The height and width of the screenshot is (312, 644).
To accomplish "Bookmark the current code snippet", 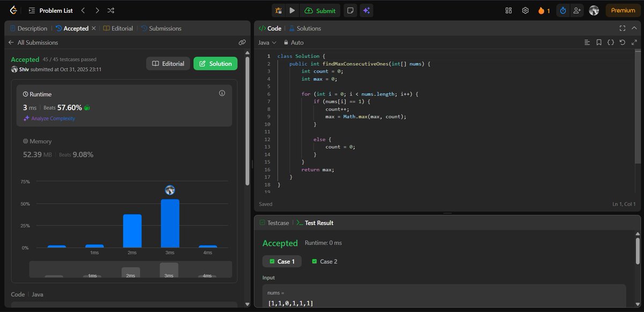I will tap(599, 42).
